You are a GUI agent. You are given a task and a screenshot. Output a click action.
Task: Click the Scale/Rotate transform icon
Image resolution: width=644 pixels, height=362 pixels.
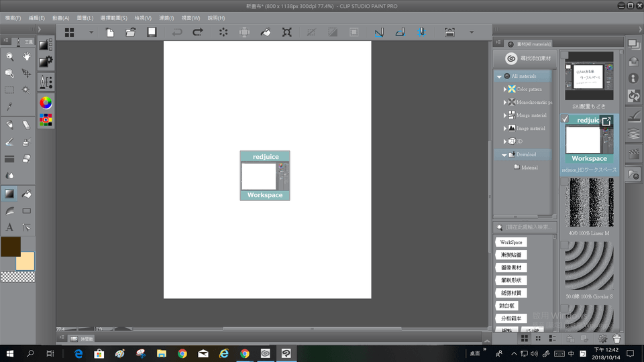(x=286, y=32)
